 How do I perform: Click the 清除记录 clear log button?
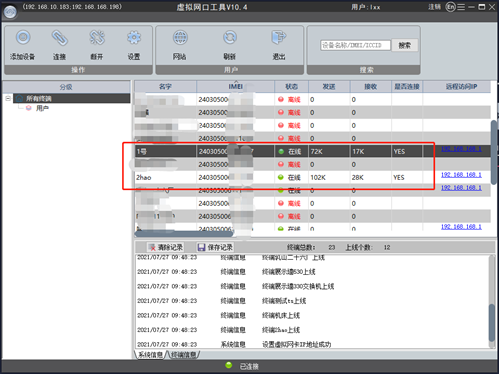pyautogui.click(x=166, y=247)
